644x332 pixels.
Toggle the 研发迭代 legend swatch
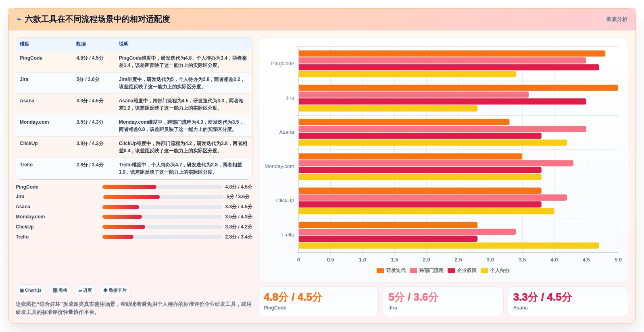point(380,271)
